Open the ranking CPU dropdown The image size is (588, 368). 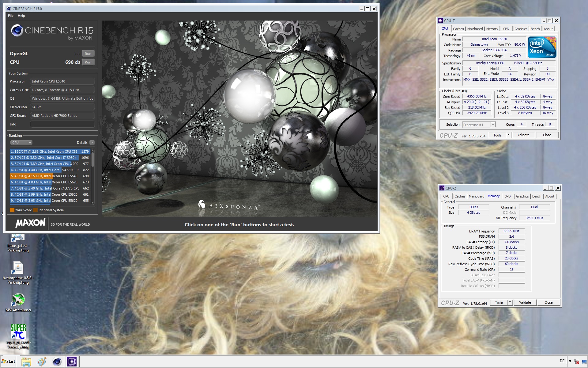coord(21,143)
